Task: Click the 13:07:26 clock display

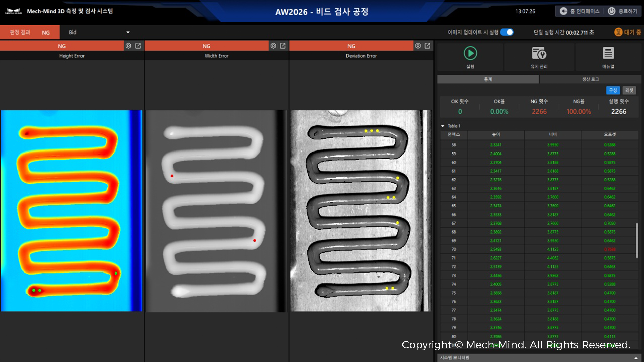Action: pos(525,11)
